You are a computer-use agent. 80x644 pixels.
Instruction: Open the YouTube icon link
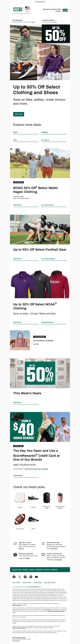point(36,577)
